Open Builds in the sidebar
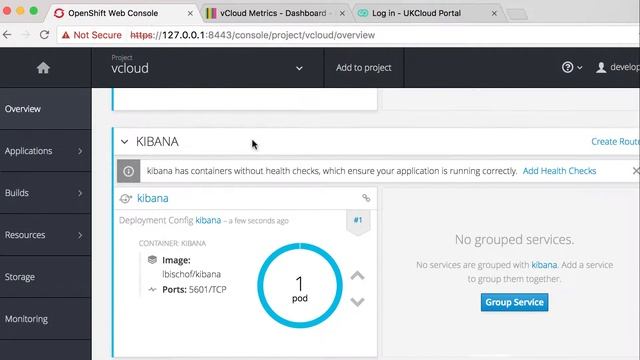The width and height of the screenshot is (640, 360). click(45, 193)
